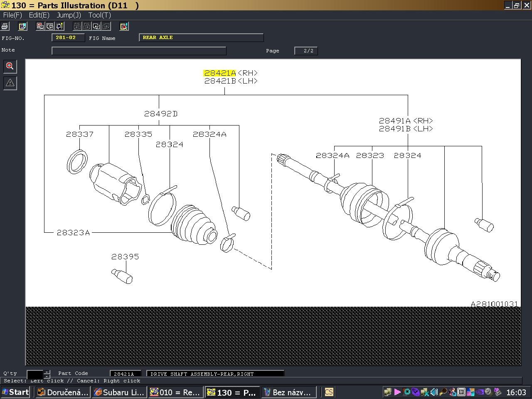Click the next FIG icon
Image resolution: width=532 pixels, height=399 pixels.
87,26
